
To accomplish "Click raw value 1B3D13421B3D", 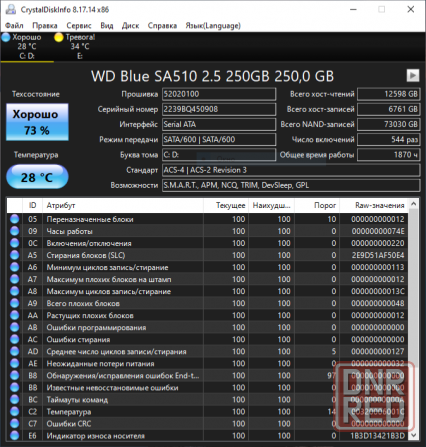I will click(378, 436).
